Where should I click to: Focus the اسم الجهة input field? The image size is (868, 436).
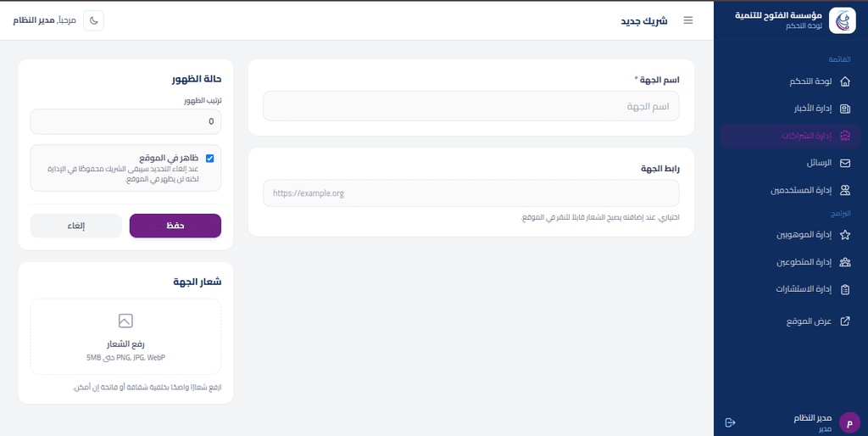[471, 106]
